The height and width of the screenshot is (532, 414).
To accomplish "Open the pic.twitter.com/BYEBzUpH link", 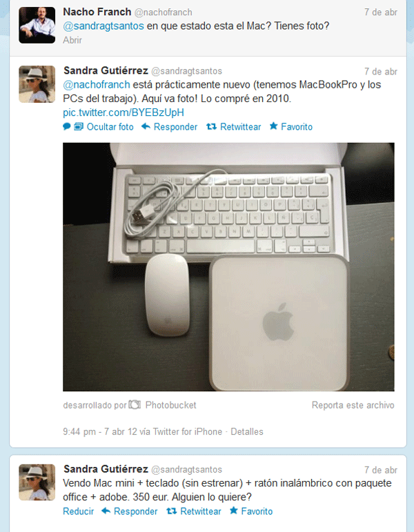I will [x=124, y=112].
